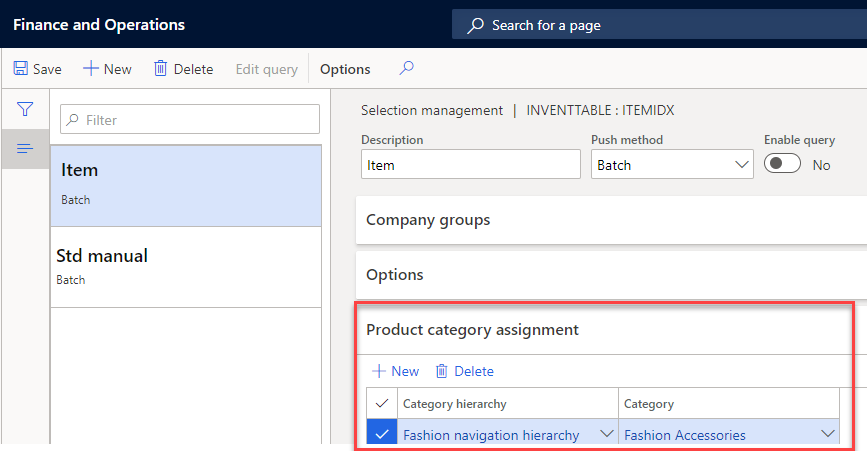Click the trash icon of the toolbar Delete

pos(160,69)
